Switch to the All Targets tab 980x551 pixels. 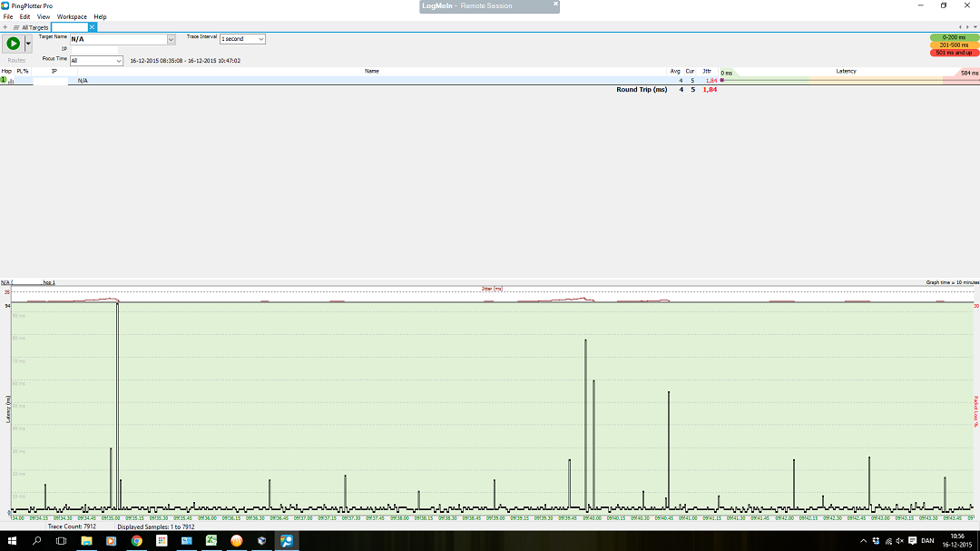pyautogui.click(x=34, y=27)
